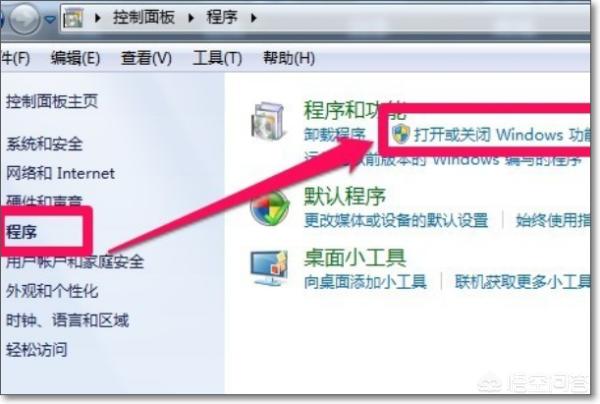Screen dimensions: 600x404
Task: Open the 查看(V) menu
Action: point(146,58)
